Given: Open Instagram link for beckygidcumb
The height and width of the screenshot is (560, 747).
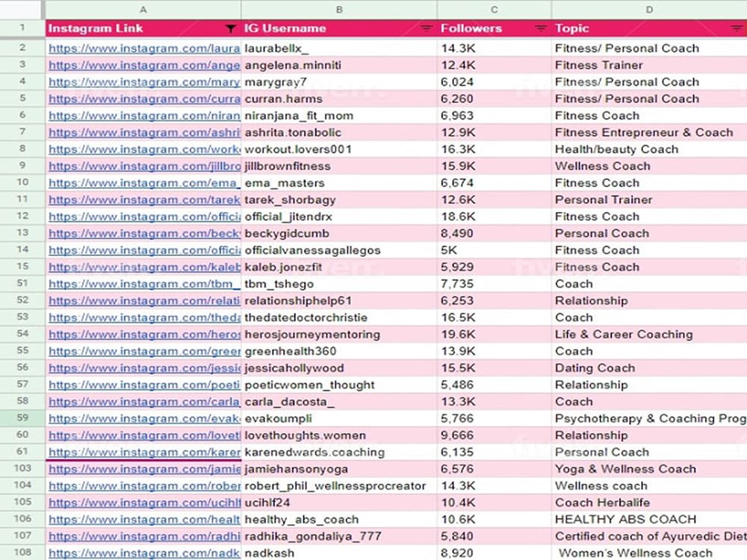Looking at the screenshot, I should point(144,233).
